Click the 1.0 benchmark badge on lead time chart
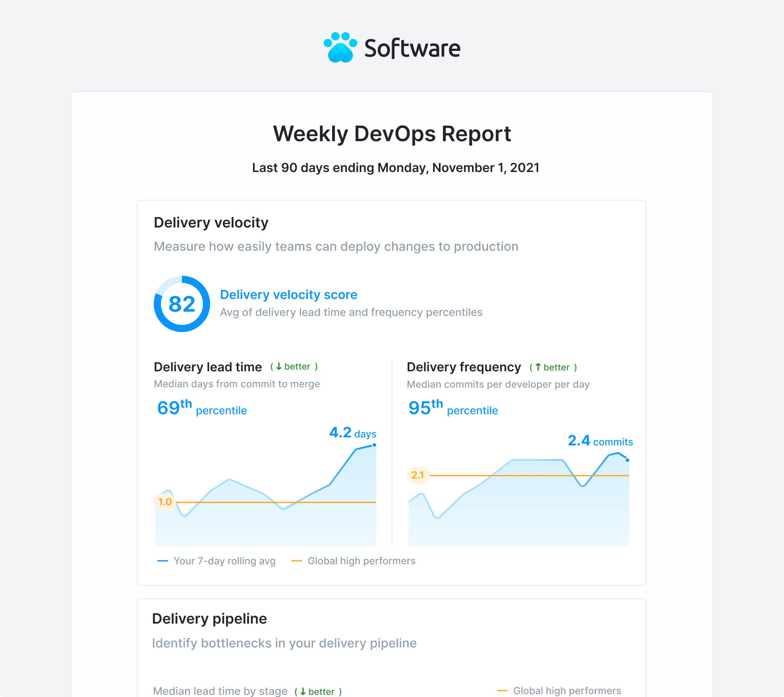The width and height of the screenshot is (784, 697). click(x=164, y=502)
